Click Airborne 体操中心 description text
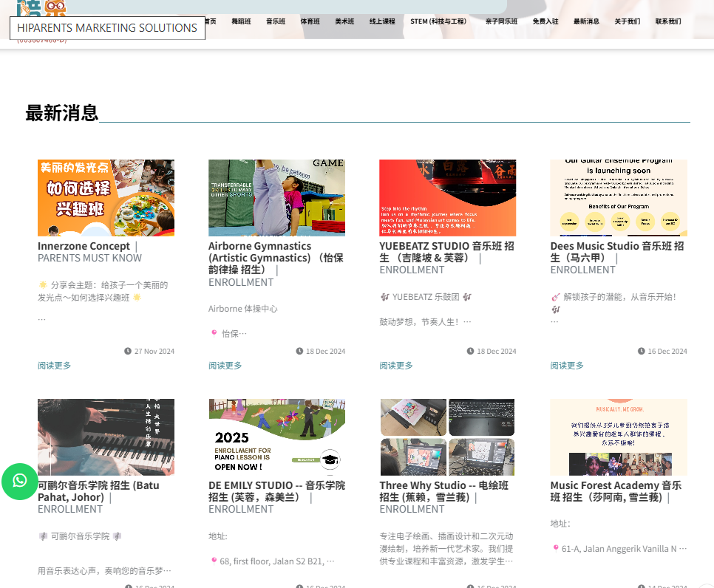 pos(242,309)
